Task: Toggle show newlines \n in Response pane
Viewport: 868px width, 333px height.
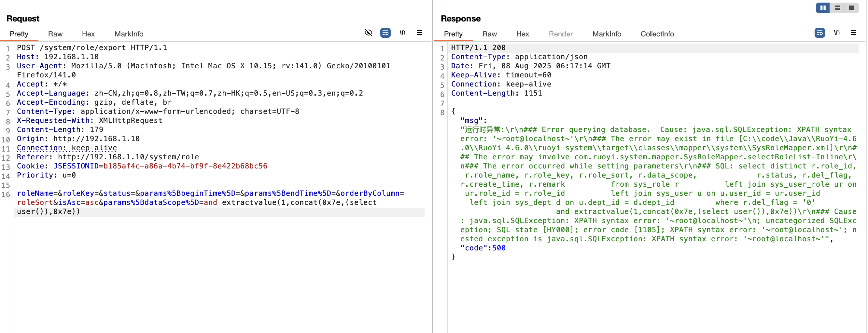Action: [x=837, y=33]
